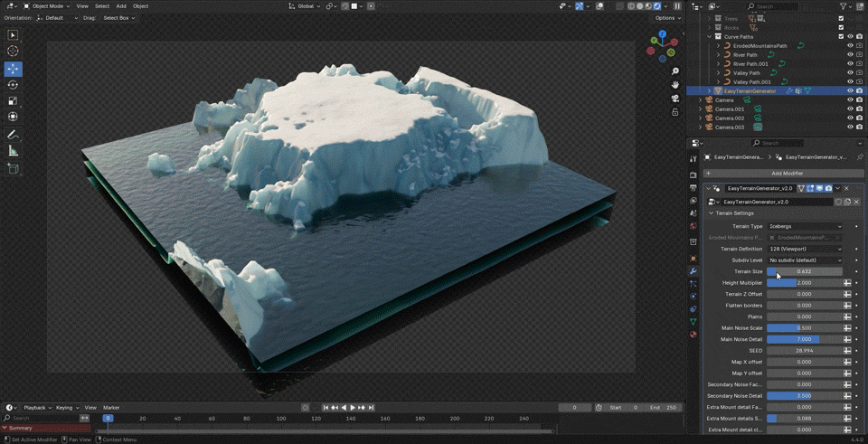
Task: Toggle modifier show in render camera
Action: 828,188
